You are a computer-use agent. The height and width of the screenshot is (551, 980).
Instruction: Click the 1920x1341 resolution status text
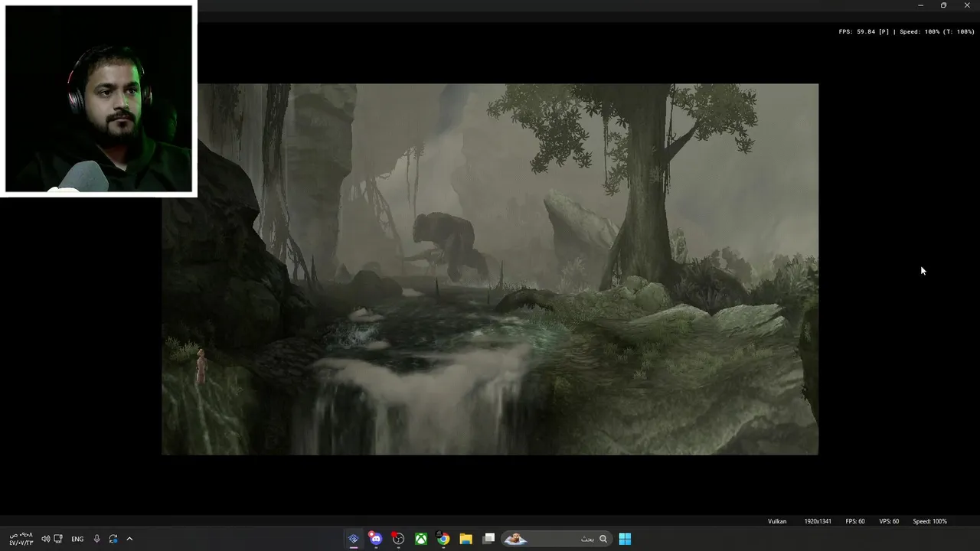818,521
